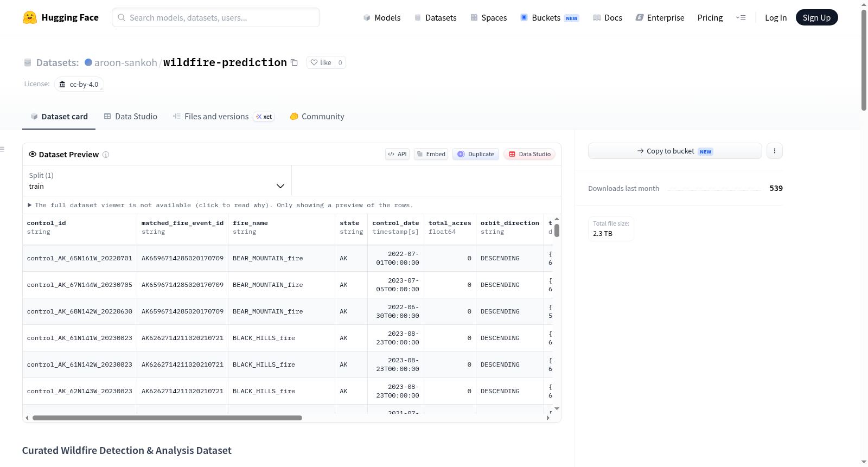868x467 pixels.
Task: Click the API button
Action: click(397, 154)
